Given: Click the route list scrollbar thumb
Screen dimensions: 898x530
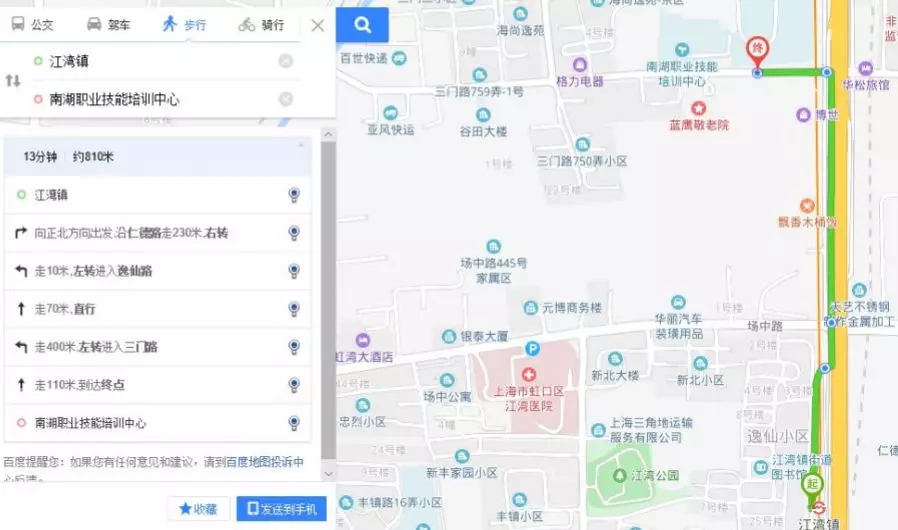Looking at the screenshot, I should pyautogui.click(x=328, y=300).
